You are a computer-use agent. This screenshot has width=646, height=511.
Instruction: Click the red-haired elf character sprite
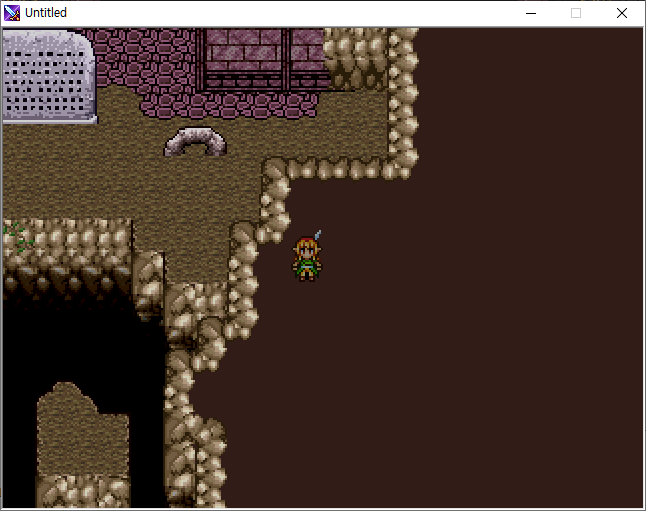tap(307, 256)
